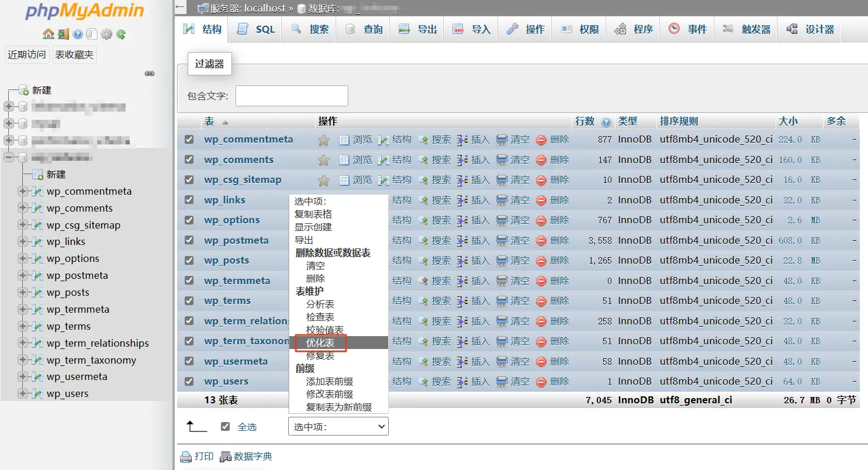Viewport: 868px width, 470px height.
Task: Click insert icon in wp_links row
Action: [462, 200]
